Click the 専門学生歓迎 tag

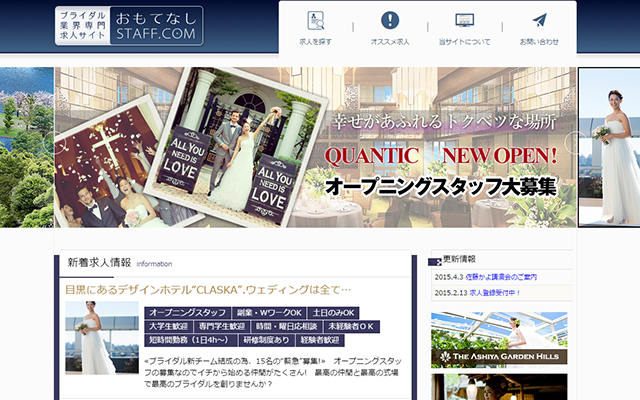click(222, 327)
